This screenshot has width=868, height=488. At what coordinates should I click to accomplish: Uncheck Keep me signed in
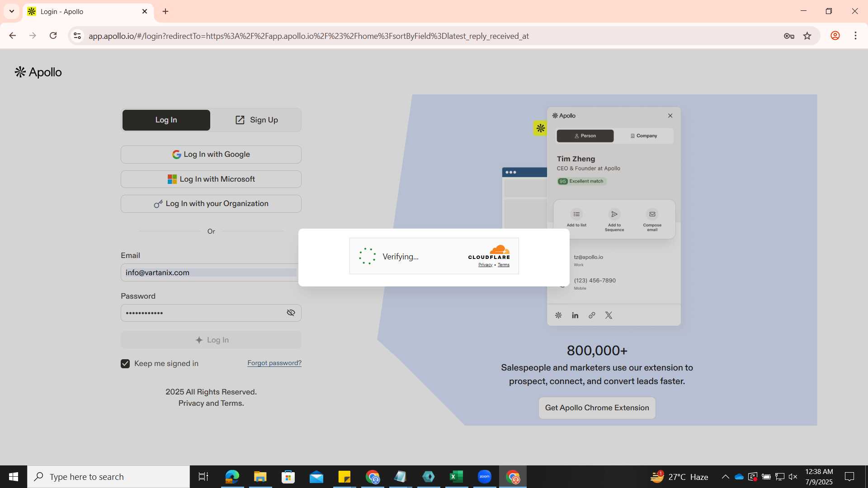[125, 364]
